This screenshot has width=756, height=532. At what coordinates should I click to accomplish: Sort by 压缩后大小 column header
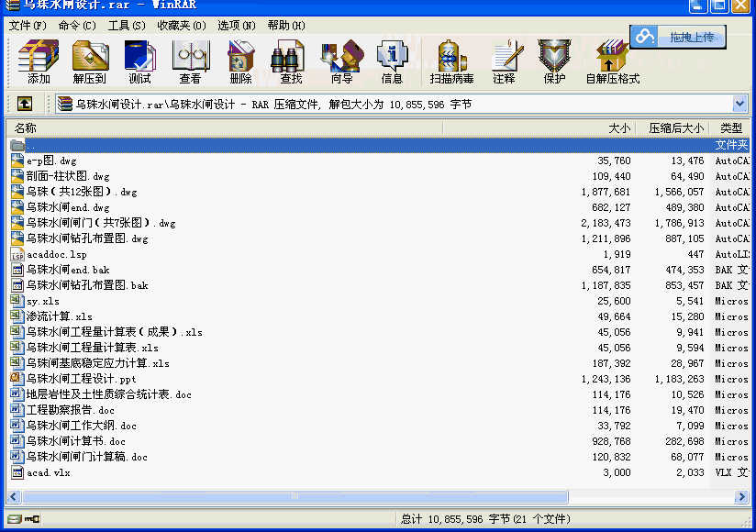tap(675, 128)
